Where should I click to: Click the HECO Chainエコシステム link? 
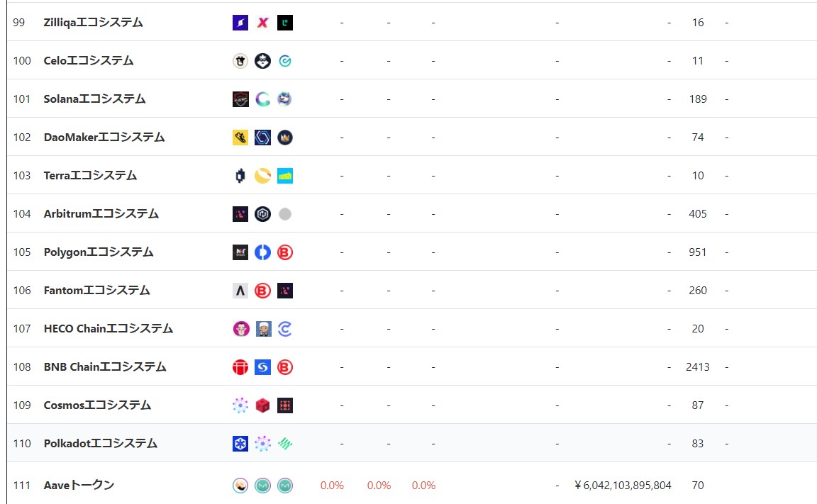108,329
